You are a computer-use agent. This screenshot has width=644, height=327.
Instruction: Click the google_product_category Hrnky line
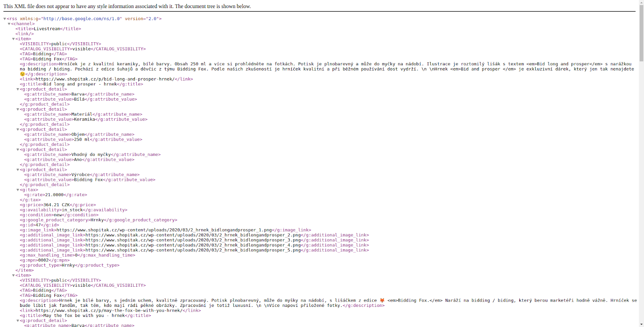point(99,220)
